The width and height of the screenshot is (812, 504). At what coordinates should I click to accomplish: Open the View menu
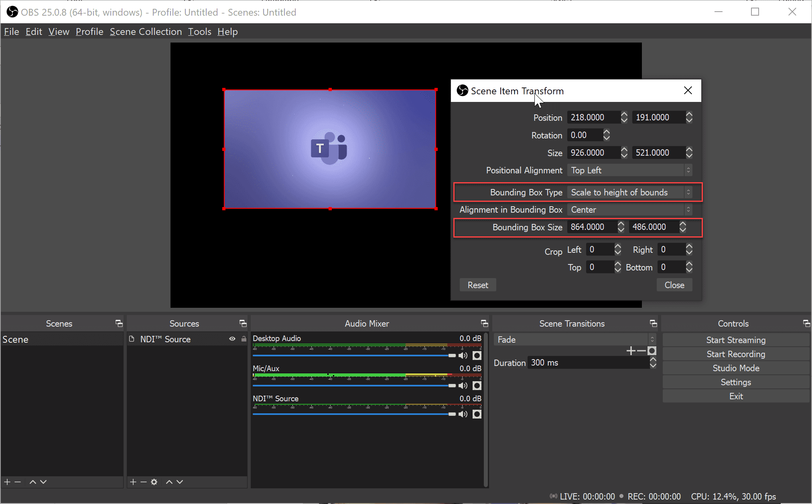point(59,31)
